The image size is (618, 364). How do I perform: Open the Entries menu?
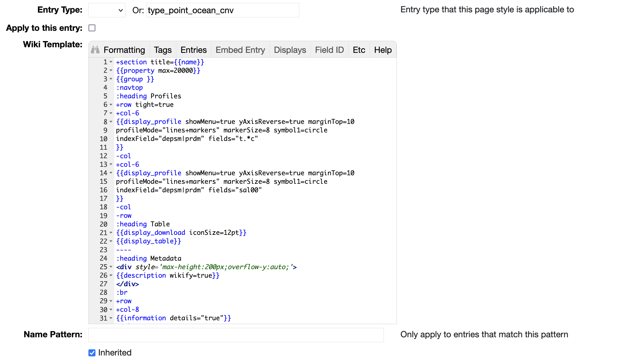point(194,50)
